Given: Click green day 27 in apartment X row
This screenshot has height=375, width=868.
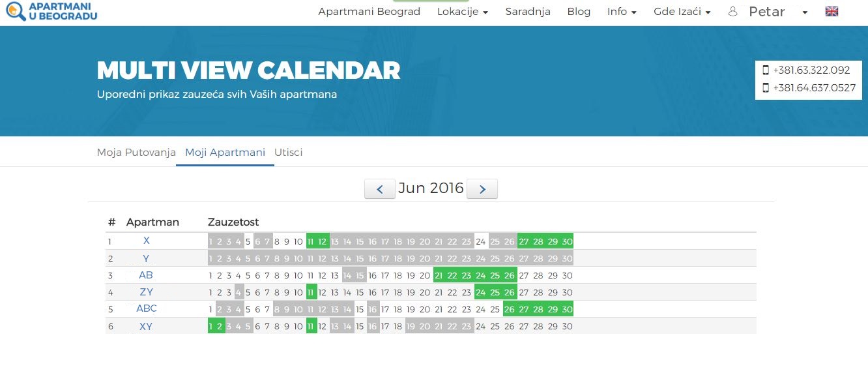Looking at the screenshot, I should tap(524, 241).
